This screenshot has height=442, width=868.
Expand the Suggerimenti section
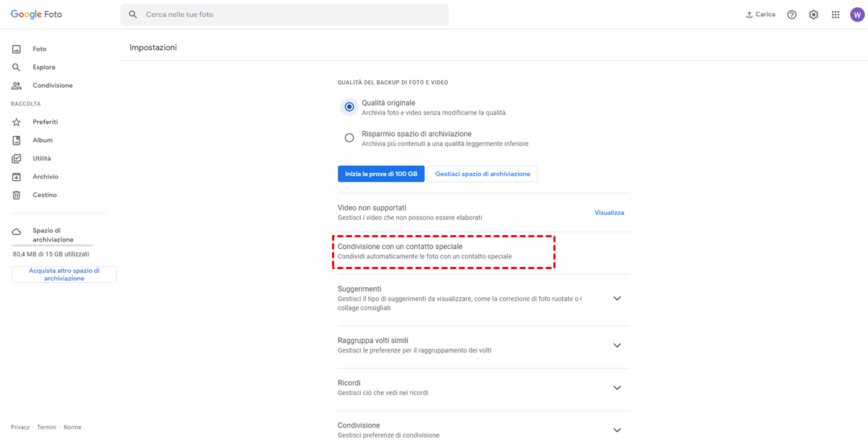tap(617, 298)
